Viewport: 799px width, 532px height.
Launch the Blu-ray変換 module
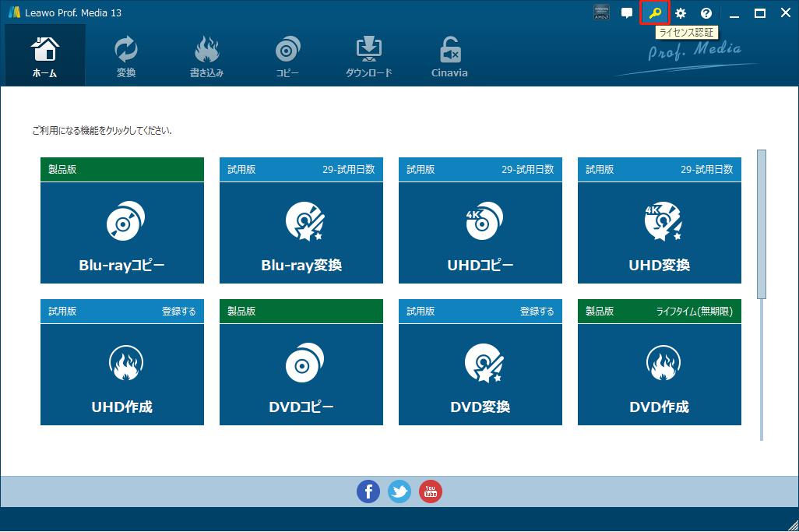coord(301,232)
